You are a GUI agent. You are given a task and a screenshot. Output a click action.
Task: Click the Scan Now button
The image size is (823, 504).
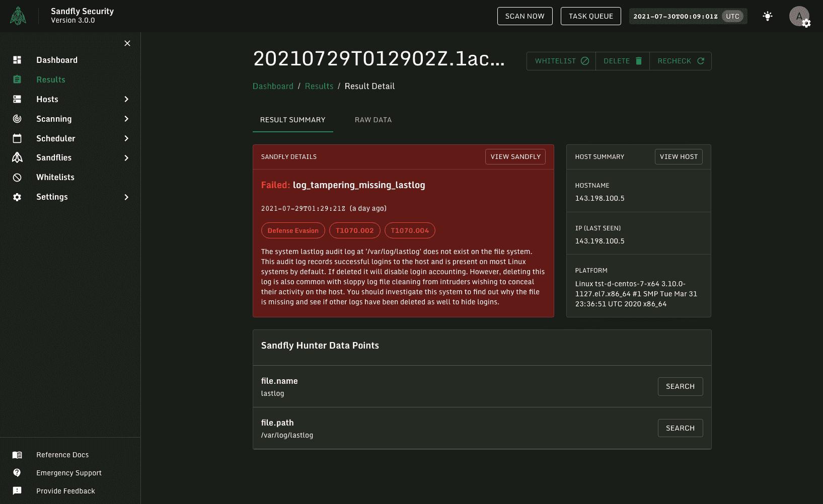(525, 16)
